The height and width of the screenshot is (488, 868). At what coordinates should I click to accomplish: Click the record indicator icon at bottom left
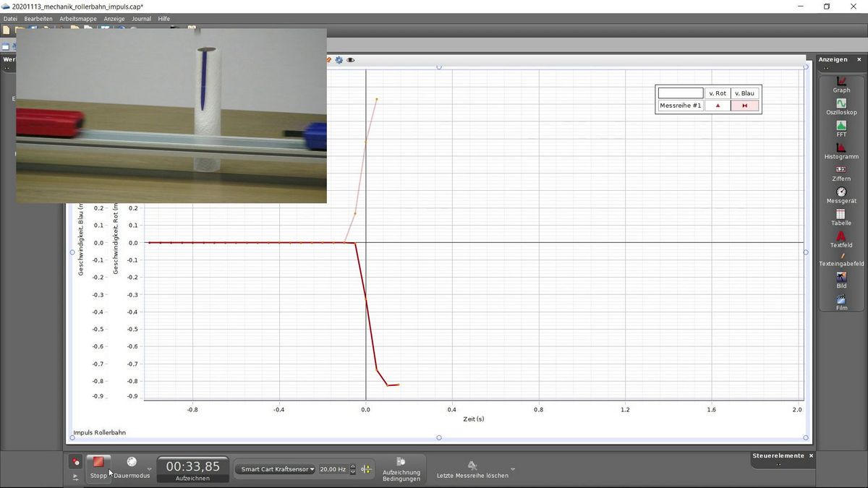(75, 461)
